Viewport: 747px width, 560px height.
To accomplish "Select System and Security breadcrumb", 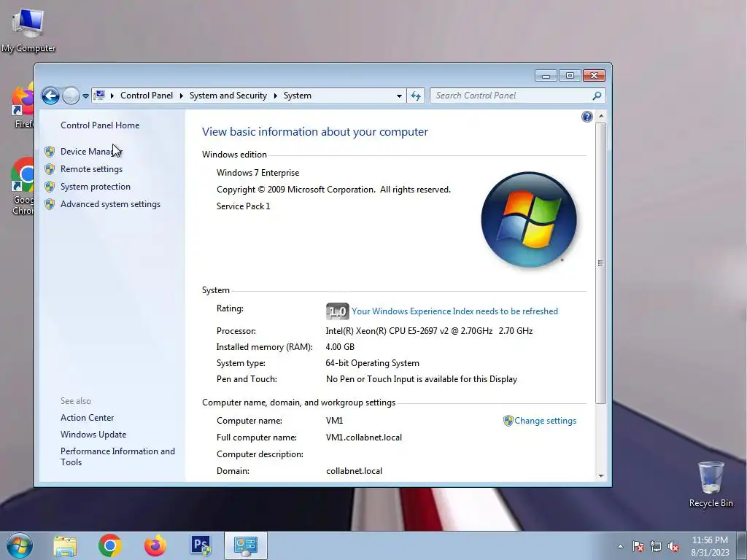I will click(228, 96).
